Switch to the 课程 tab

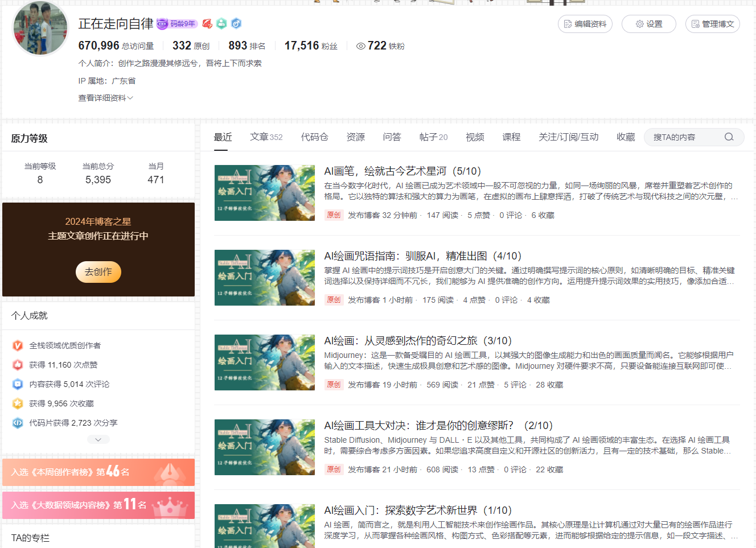pos(511,137)
